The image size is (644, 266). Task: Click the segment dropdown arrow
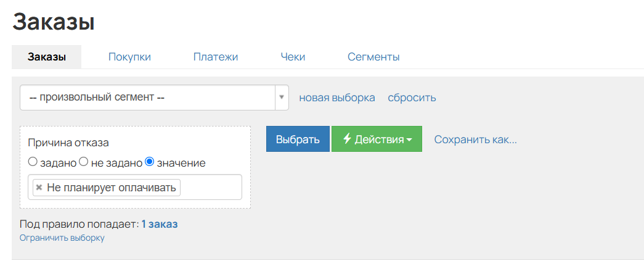tap(282, 98)
